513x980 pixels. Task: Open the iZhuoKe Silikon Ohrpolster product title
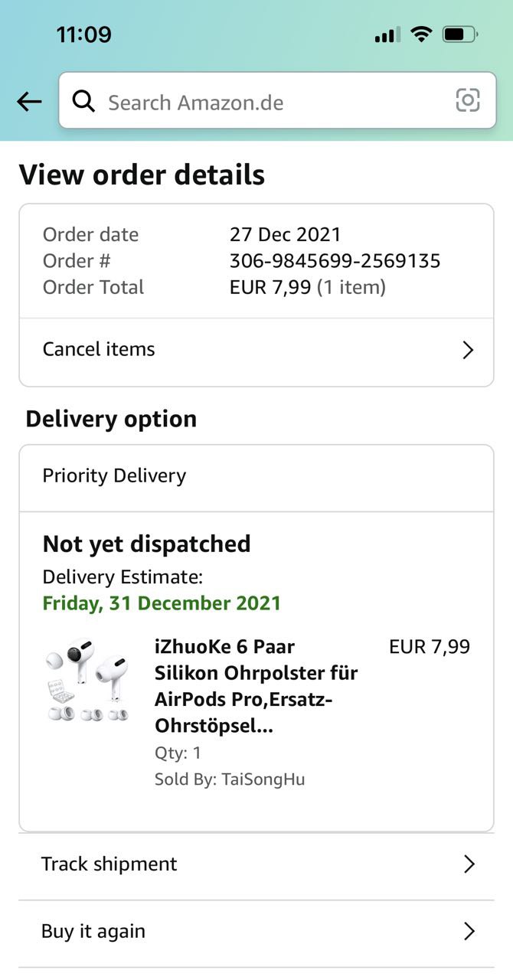click(256, 686)
